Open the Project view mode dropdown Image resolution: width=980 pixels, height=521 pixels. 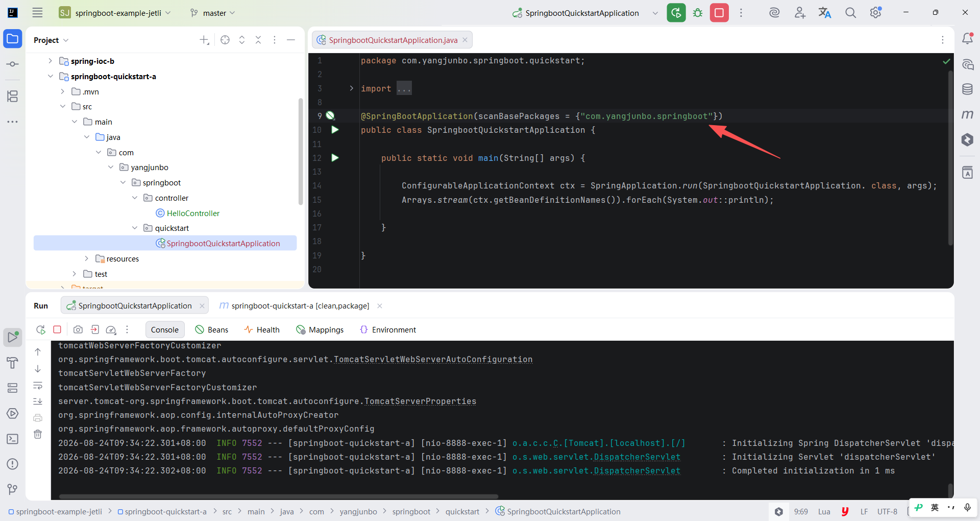tap(51, 40)
